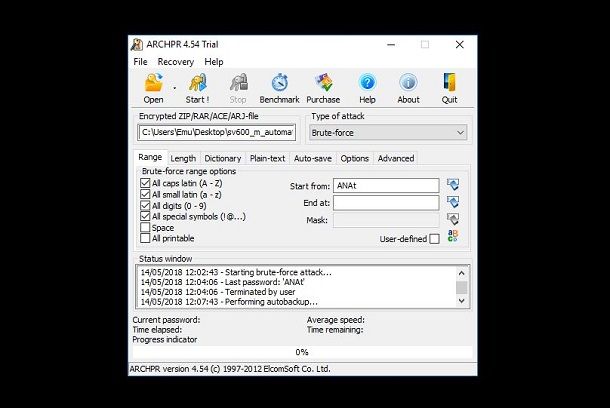Quit the program via toolbar
The image size is (610, 408).
click(449, 88)
